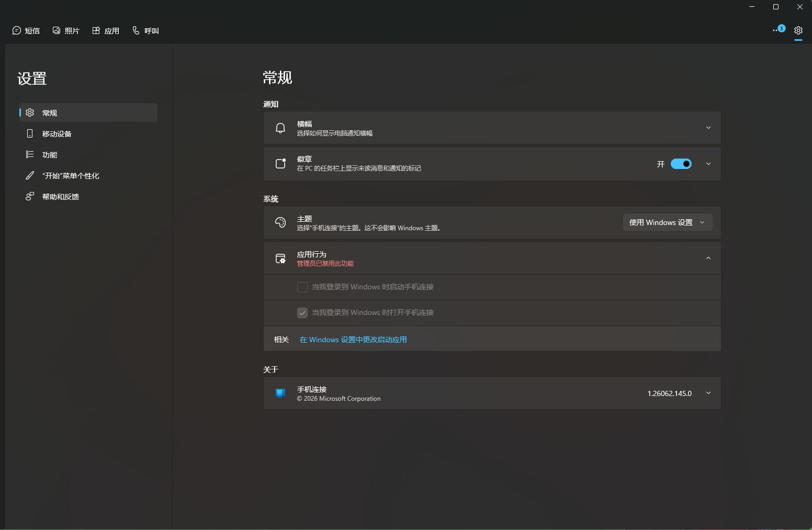Screen dimensions: 812x530
Task: Click the palette icon beside 主题
Action: coord(280,222)
